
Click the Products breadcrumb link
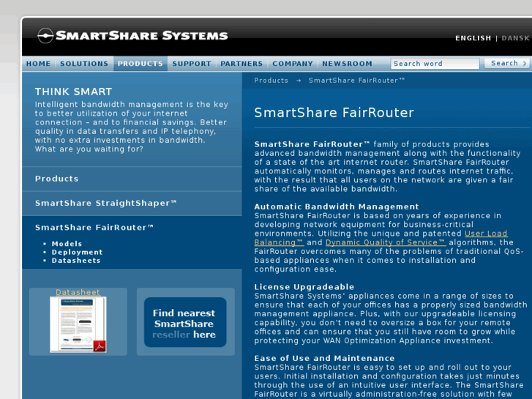click(x=271, y=81)
